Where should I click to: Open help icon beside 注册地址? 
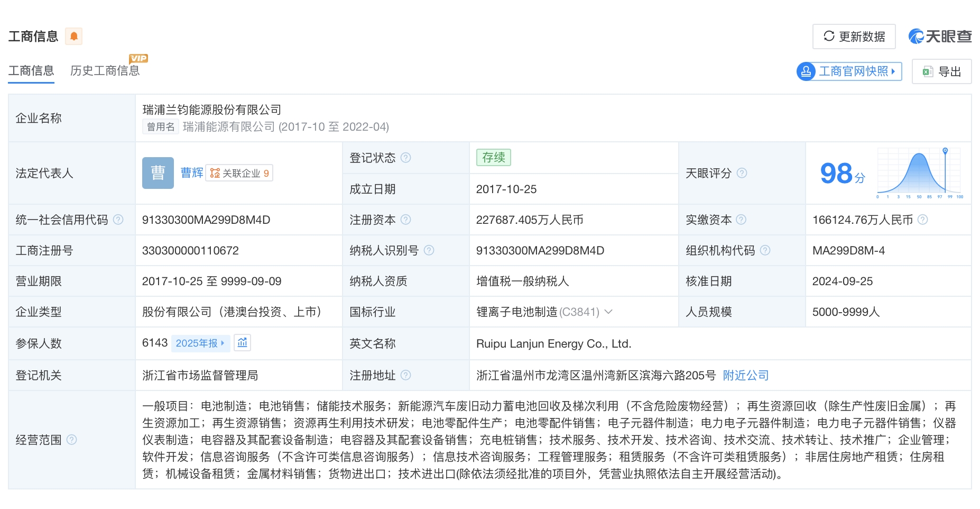[405, 375]
